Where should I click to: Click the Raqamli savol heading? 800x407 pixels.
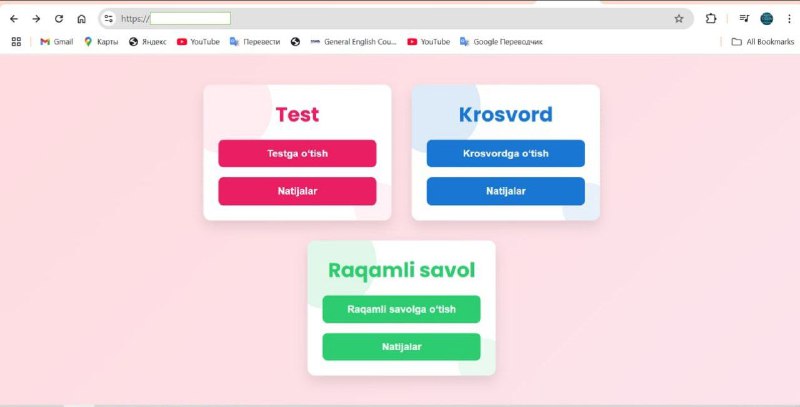pos(402,270)
